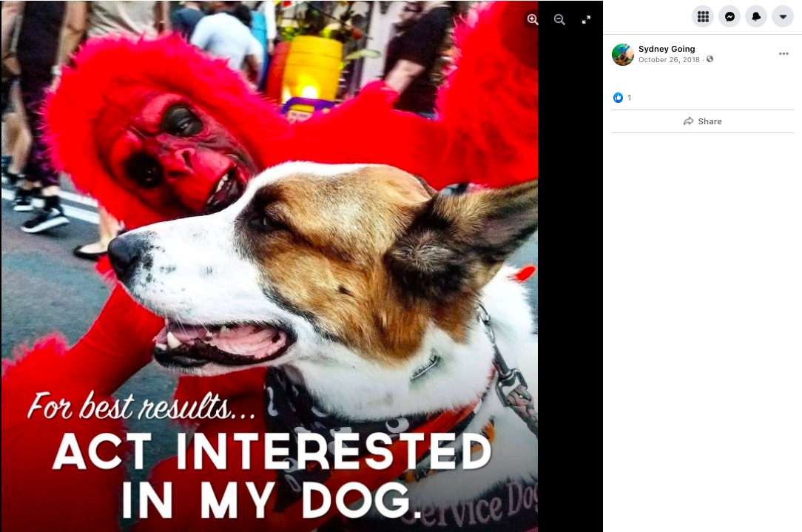
Task: Click Sydney Going's profile picture
Action: [x=622, y=54]
